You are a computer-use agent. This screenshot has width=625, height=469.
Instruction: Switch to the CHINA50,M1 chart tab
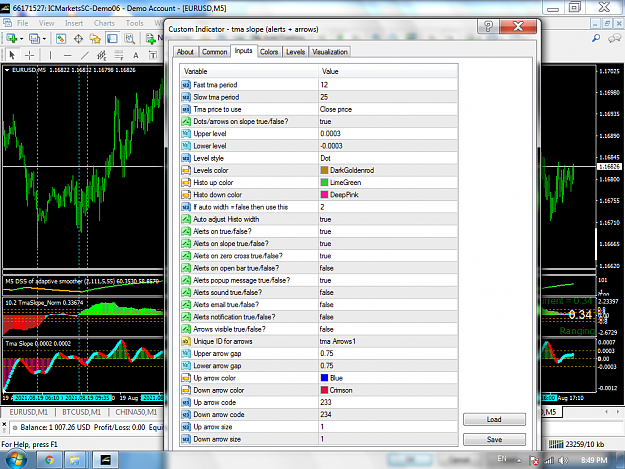pos(136,412)
